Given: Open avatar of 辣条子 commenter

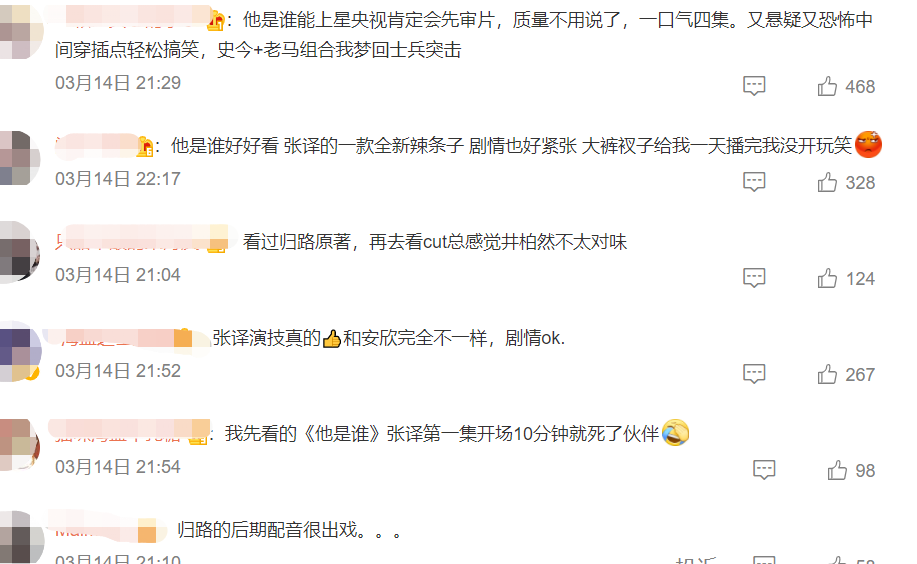Looking at the screenshot, I should click(x=19, y=158).
